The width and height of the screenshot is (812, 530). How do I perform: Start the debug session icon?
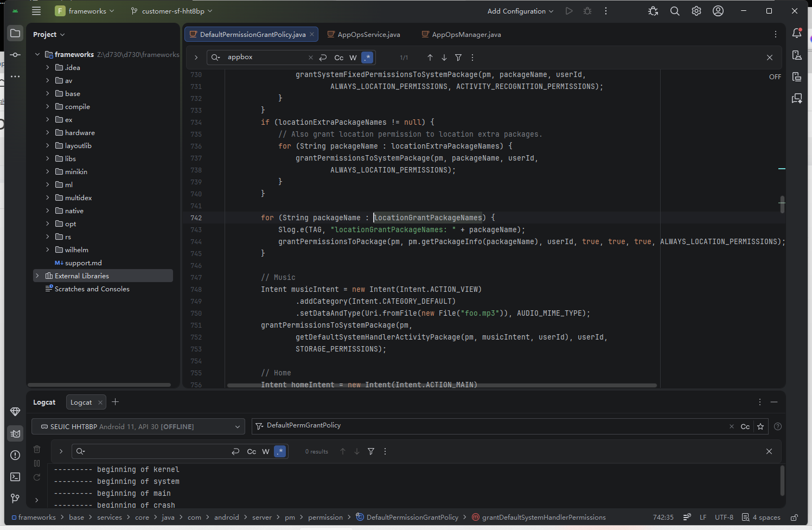click(x=587, y=11)
